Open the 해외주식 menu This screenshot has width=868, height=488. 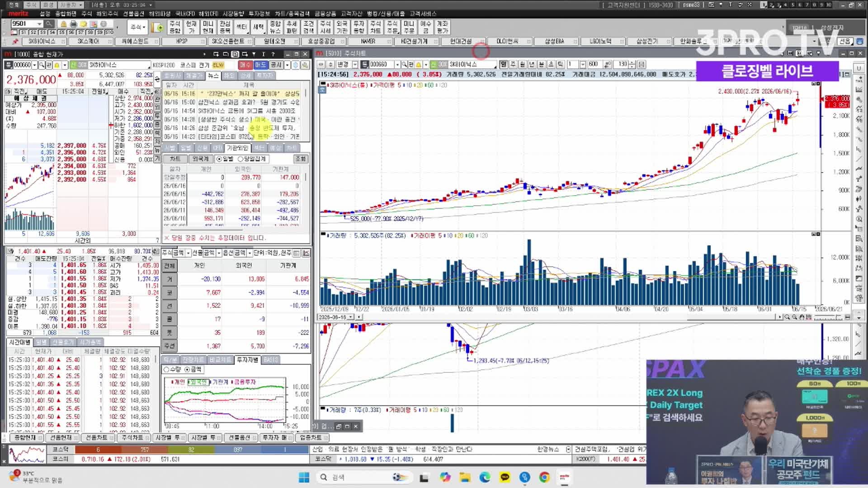click(107, 14)
